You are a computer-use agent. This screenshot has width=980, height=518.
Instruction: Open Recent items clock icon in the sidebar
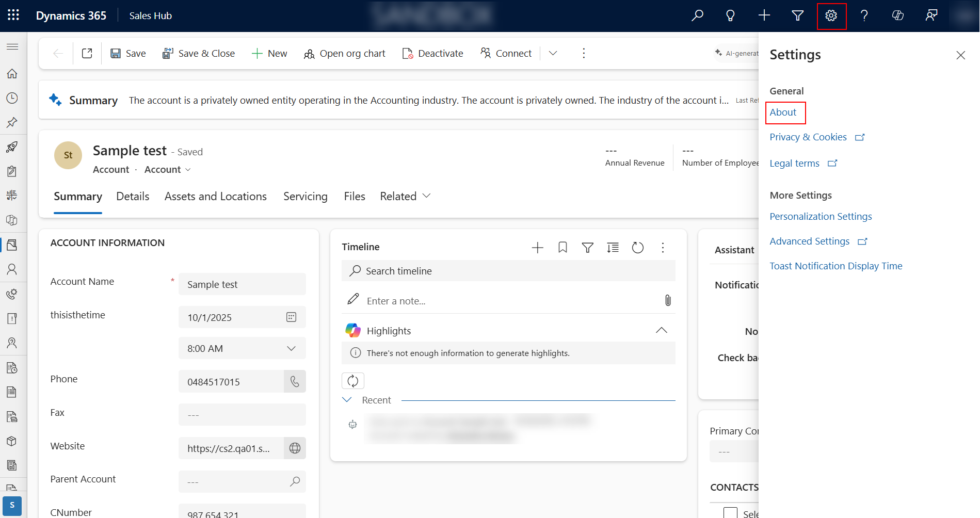12,98
